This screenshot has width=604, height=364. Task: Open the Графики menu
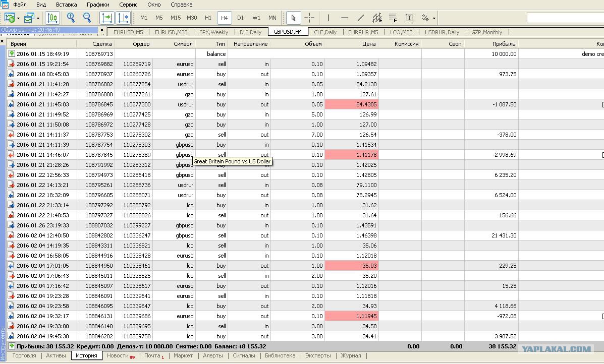coord(98,5)
